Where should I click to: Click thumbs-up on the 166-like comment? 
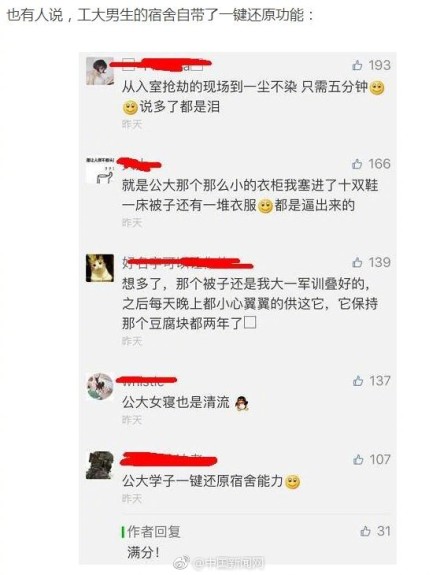coord(357,164)
